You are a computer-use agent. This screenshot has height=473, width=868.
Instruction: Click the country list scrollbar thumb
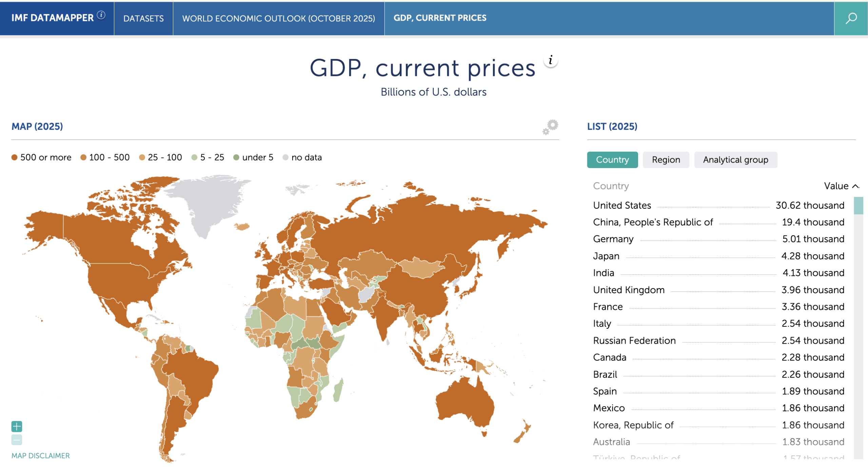(858, 206)
